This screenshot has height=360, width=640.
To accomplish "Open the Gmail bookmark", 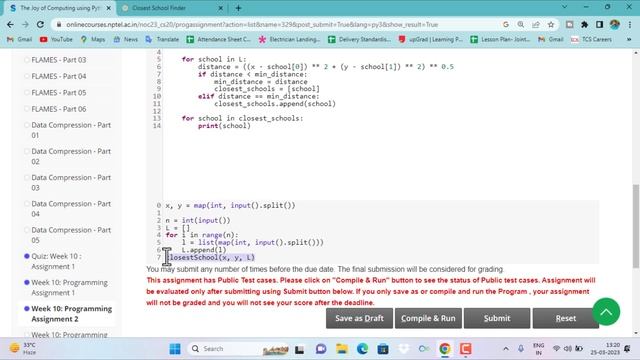I will 20,39.
